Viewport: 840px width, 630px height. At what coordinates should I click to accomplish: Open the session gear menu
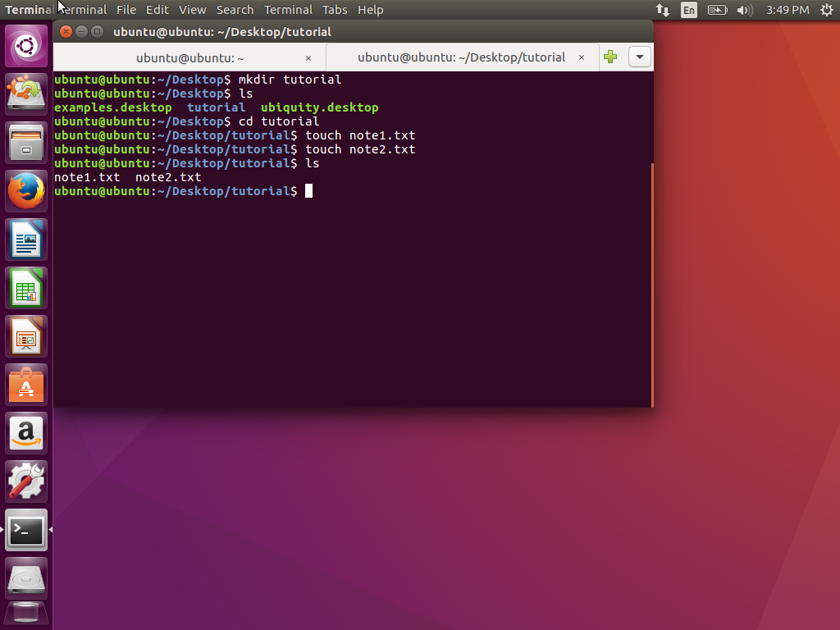(x=827, y=10)
